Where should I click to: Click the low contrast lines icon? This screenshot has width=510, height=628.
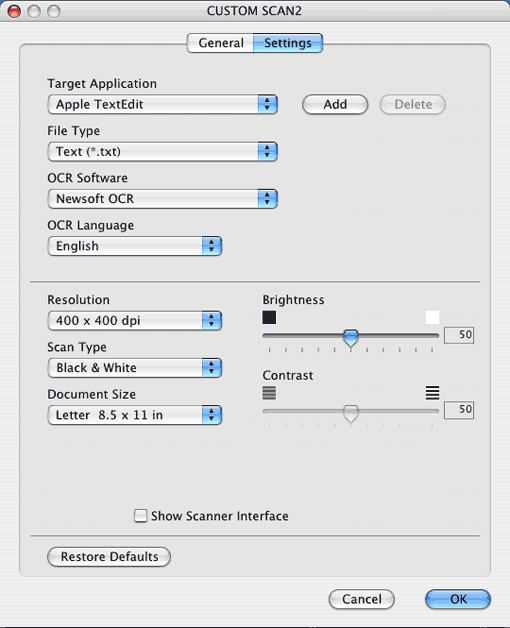(269, 393)
